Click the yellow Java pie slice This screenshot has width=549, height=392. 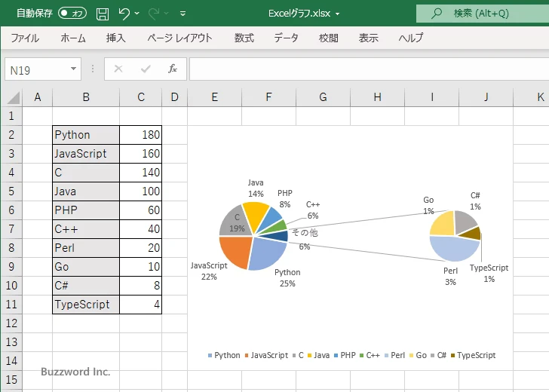pyautogui.click(x=256, y=216)
